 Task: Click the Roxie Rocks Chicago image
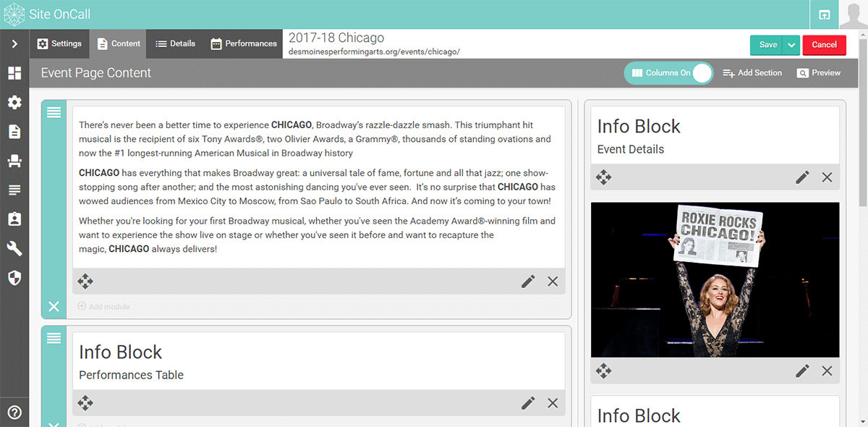[x=715, y=280]
